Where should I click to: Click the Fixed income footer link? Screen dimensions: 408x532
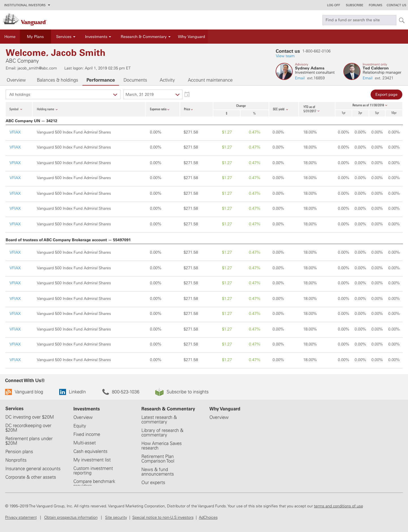[87, 434]
